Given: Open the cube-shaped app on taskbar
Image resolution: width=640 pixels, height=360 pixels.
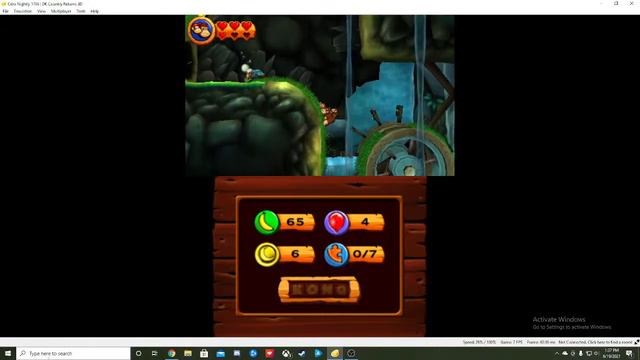Looking at the screenshot, I should [x=351, y=353].
